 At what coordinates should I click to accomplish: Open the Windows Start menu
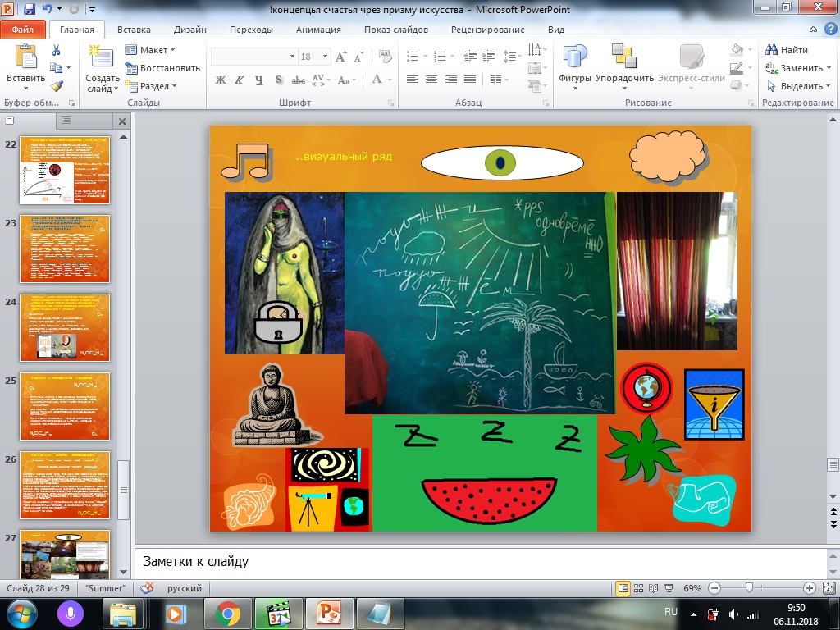[x=21, y=614]
